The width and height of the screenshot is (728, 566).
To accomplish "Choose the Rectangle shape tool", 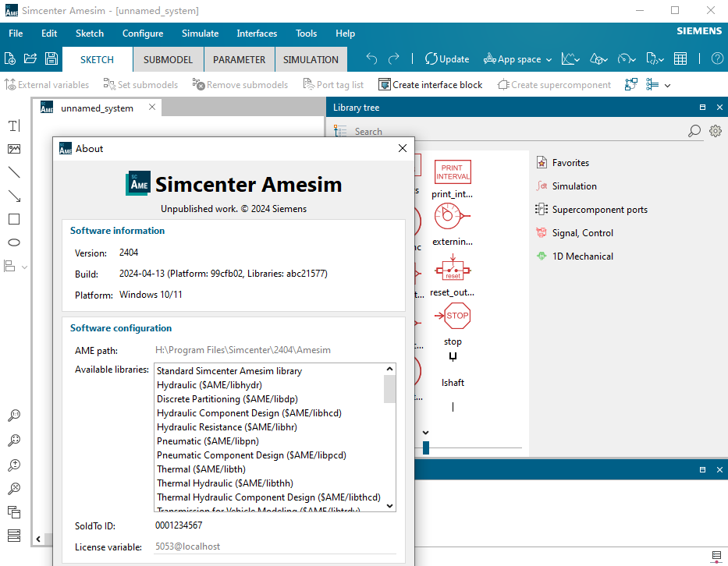I will [14, 219].
